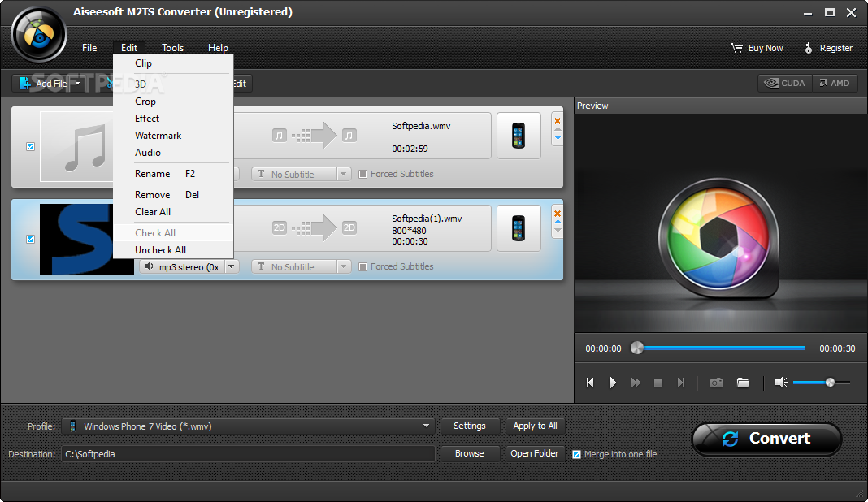Image resolution: width=868 pixels, height=502 pixels.
Task: Uncheck the Softpedia(1).wmv file checkbox
Action: click(30, 239)
